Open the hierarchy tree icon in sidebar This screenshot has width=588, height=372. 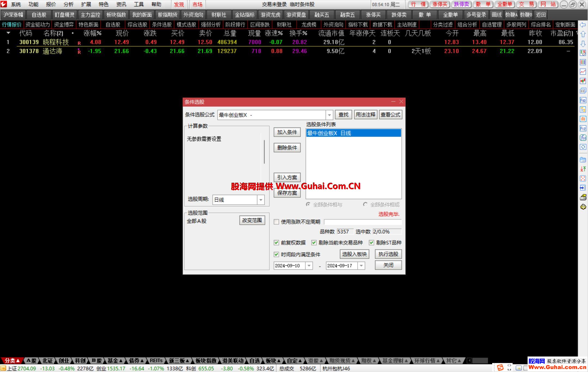(583, 109)
